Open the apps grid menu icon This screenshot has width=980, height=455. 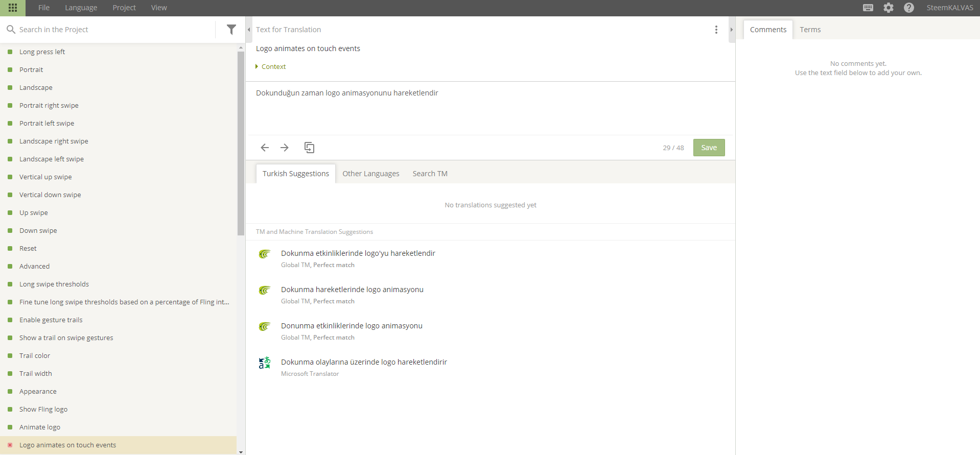pyautogui.click(x=13, y=8)
